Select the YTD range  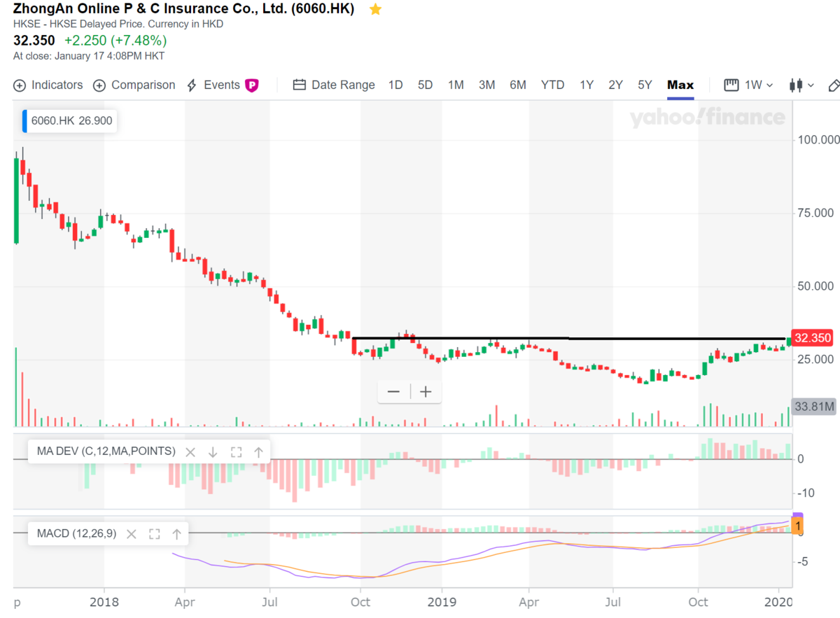tap(552, 85)
